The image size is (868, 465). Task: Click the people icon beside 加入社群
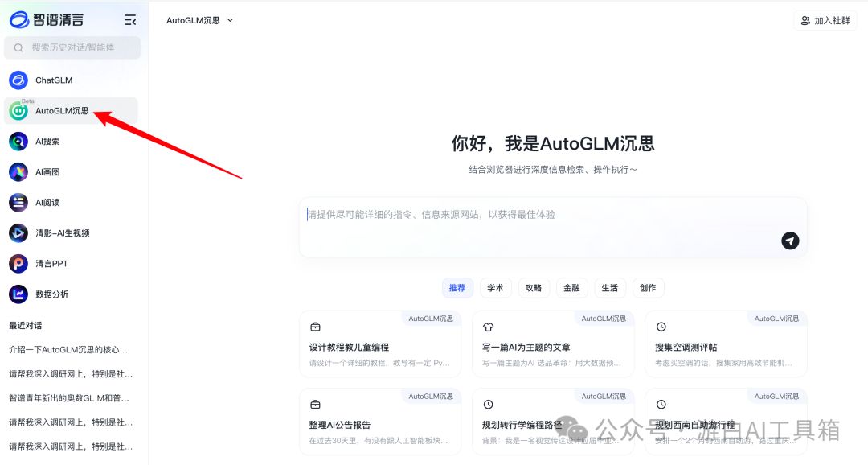[805, 20]
